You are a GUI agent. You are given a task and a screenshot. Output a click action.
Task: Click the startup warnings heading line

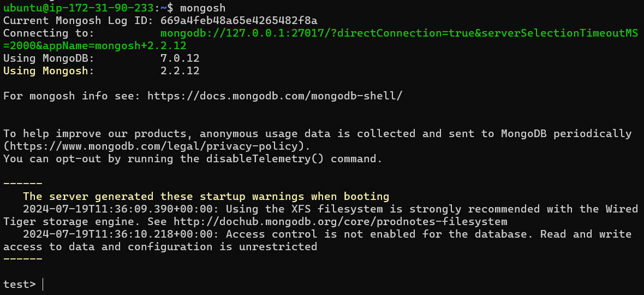tap(206, 197)
